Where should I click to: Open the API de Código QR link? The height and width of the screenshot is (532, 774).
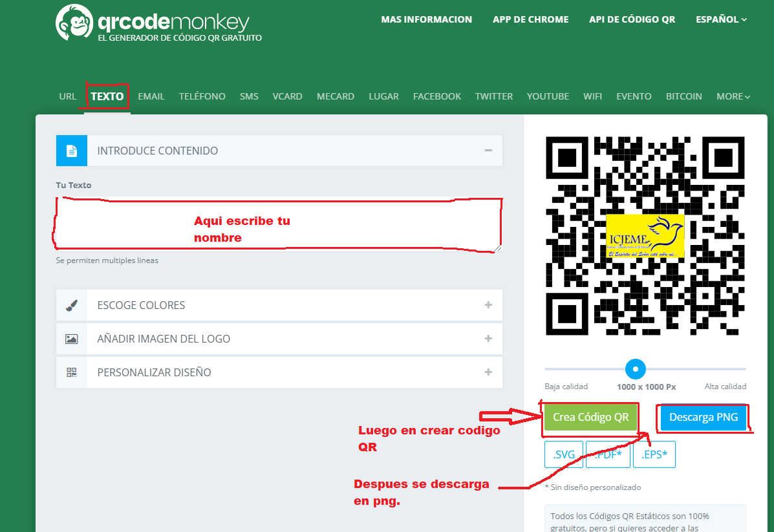[x=632, y=19]
